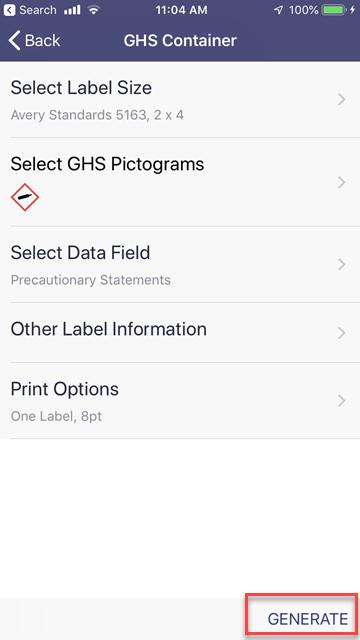
Task: Tap the Wi-Fi status icon
Action: (93, 10)
